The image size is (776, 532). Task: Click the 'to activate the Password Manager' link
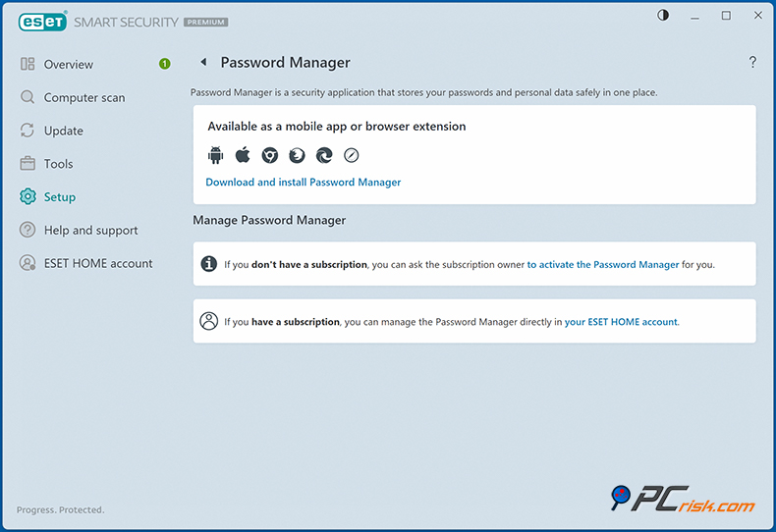[602, 265]
